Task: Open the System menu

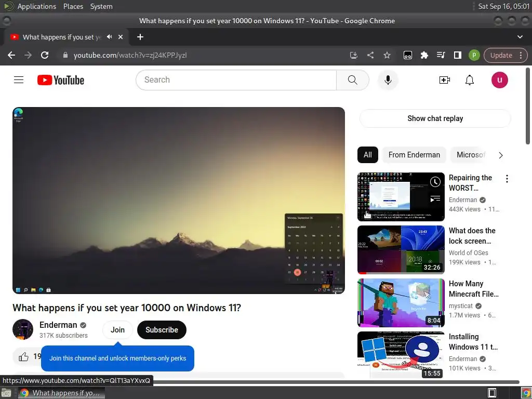Action: pos(101,6)
